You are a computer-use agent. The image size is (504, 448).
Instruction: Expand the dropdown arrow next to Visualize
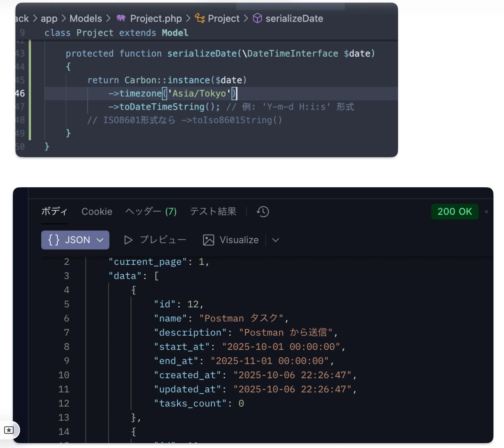point(276,240)
